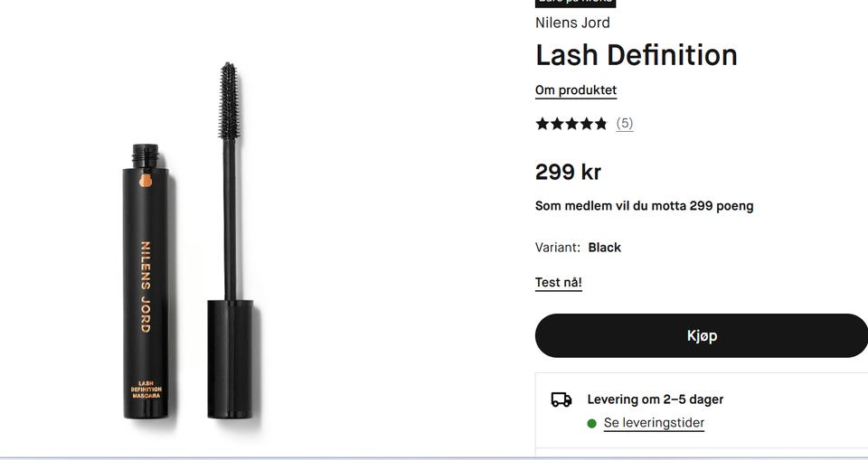This screenshot has width=868, height=460.
Task: Click the Nilens Jord brand name
Action: [x=572, y=23]
